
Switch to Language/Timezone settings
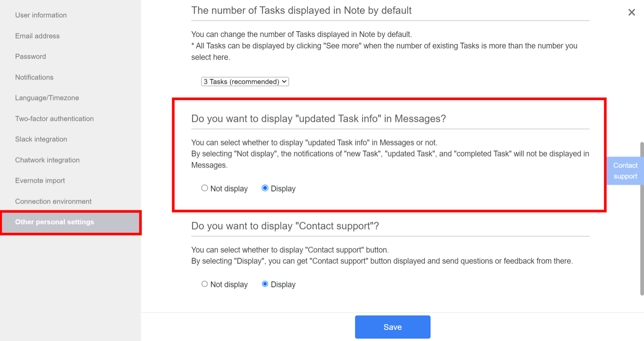(x=47, y=98)
